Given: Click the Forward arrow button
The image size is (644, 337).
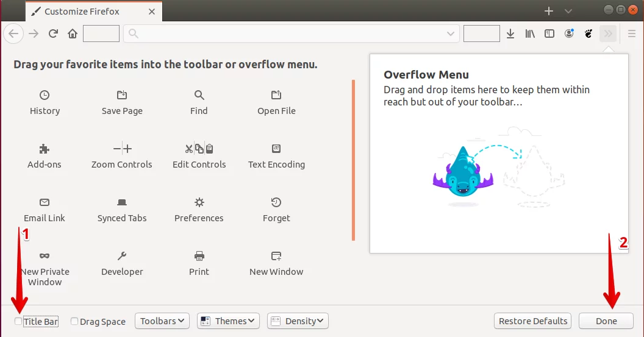Looking at the screenshot, I should [34, 34].
